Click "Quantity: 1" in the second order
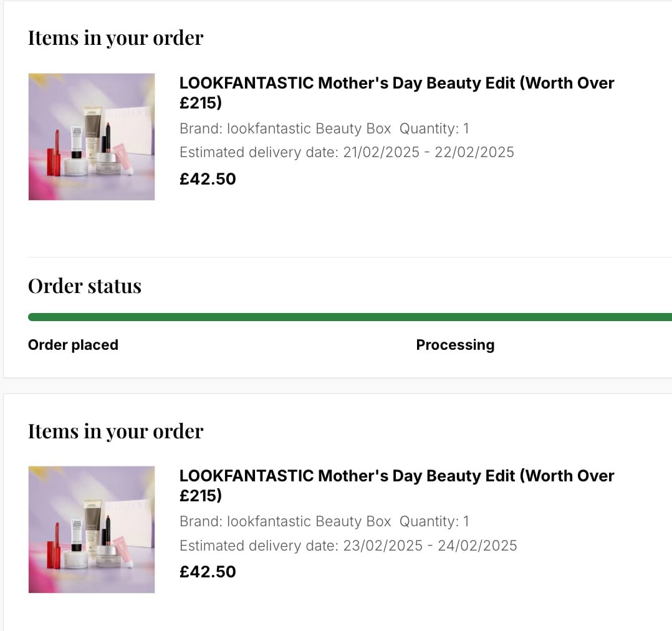The width and height of the screenshot is (672, 631). (x=434, y=522)
